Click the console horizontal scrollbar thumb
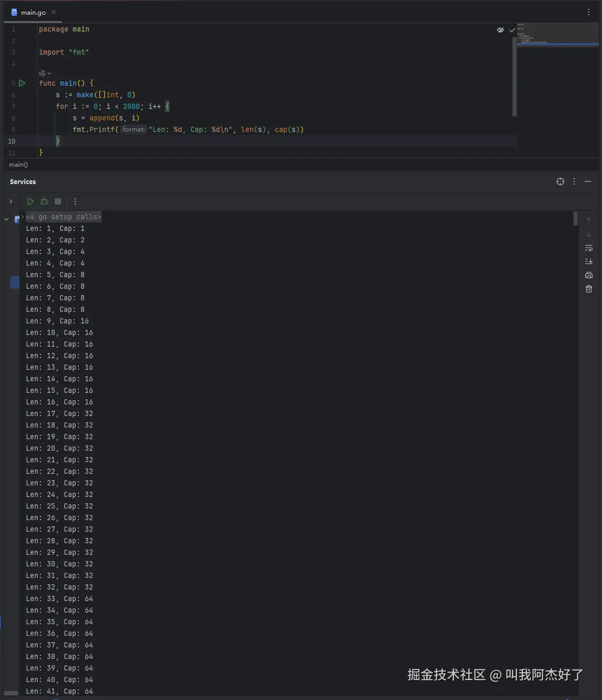 [x=11, y=693]
